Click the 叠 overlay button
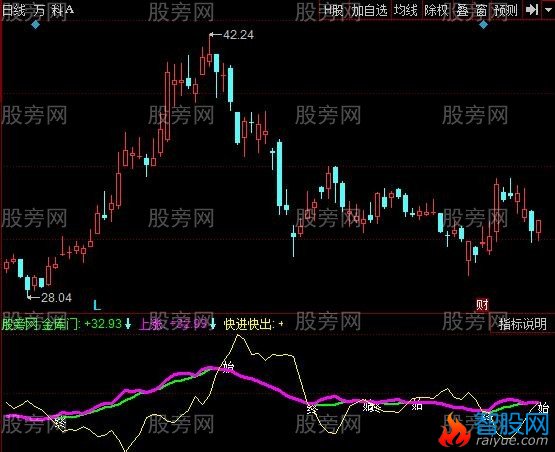The image size is (555, 452). 463,10
